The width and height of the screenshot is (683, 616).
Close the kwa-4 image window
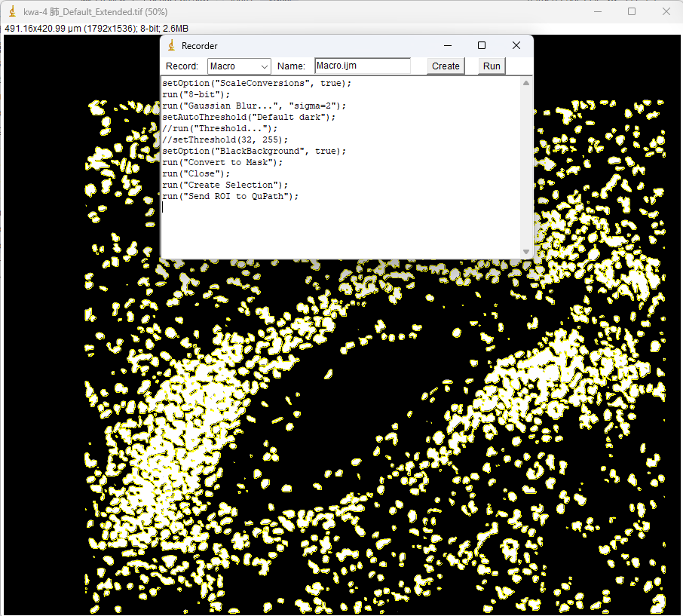click(x=666, y=11)
